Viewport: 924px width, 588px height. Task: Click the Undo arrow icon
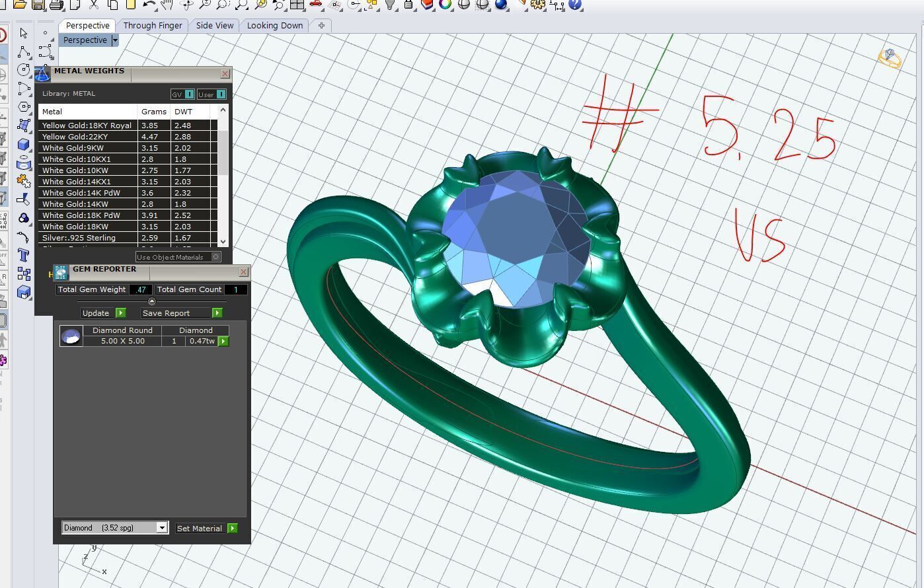[x=149, y=5]
